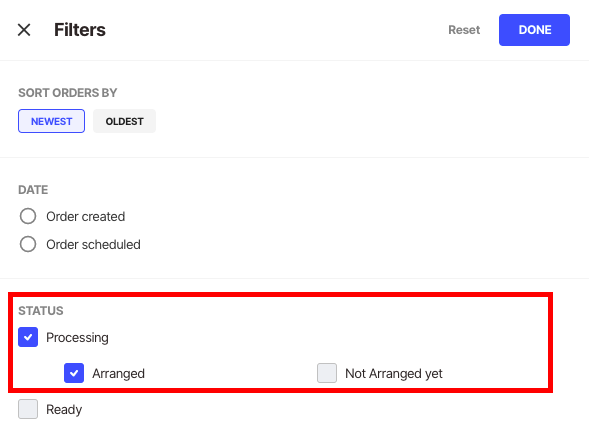This screenshot has height=443, width=589.
Task: Uncheck the Arranged sub-status checkbox
Action: (74, 373)
